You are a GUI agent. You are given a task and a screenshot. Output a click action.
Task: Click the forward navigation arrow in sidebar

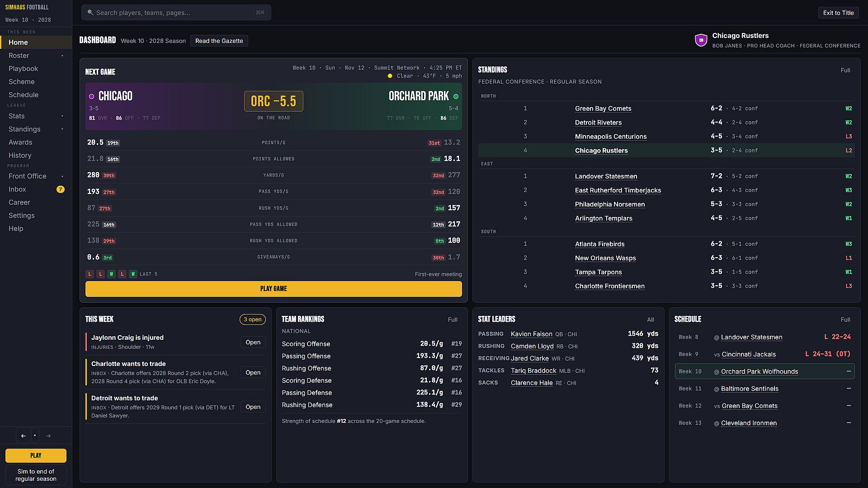[x=48, y=436]
